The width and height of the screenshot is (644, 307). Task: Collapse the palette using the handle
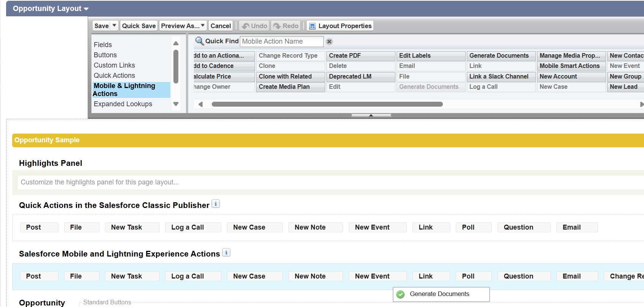coord(371,115)
